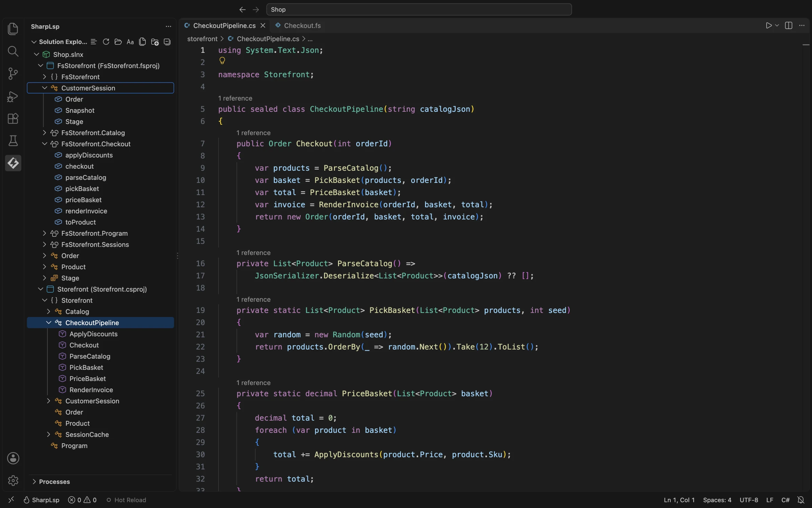Expand the FsStorefront.Catalog module
812x508 pixels.
pos(44,133)
